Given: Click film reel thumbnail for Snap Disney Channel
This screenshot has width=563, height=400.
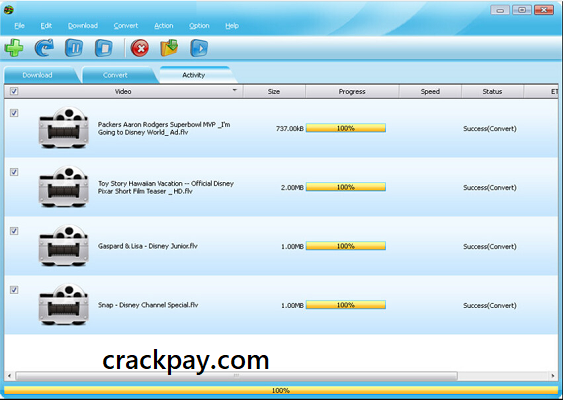Looking at the screenshot, I should pyautogui.click(x=64, y=304).
